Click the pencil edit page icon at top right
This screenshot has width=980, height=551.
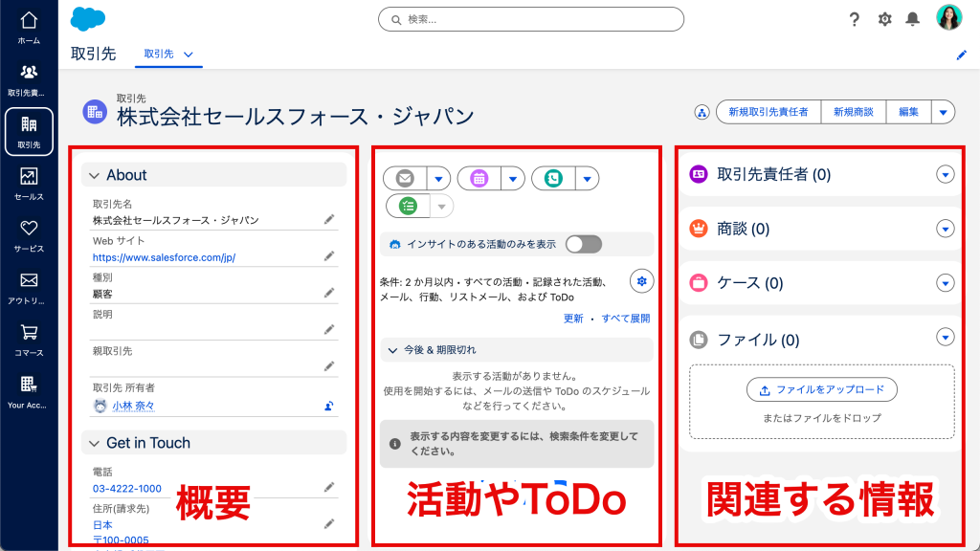click(x=961, y=55)
